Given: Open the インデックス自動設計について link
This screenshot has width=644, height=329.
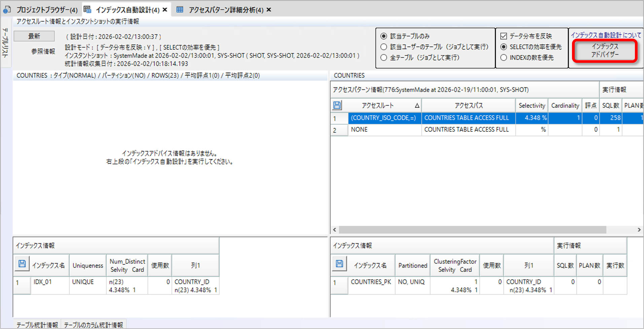Looking at the screenshot, I should (x=606, y=35).
